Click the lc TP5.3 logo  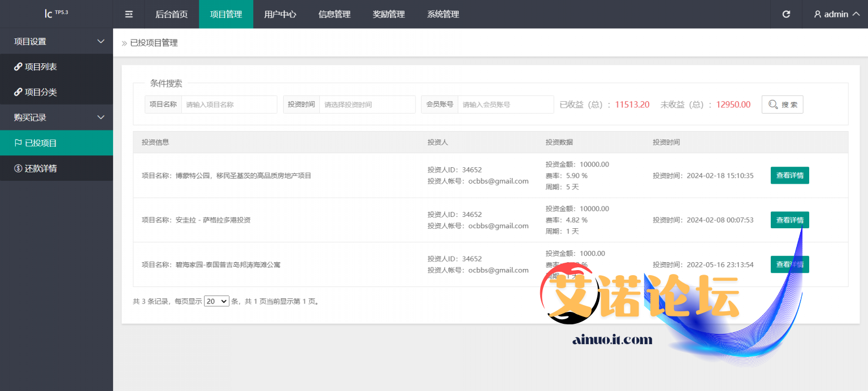56,14
